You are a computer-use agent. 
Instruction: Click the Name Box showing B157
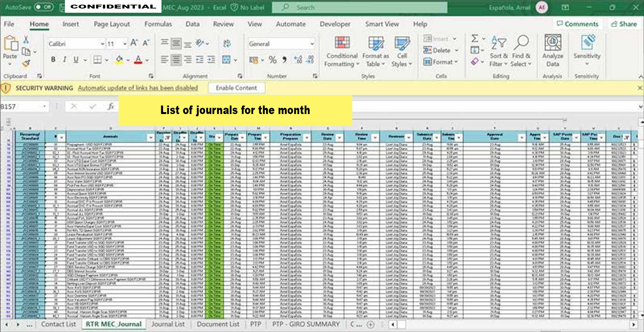(21, 106)
